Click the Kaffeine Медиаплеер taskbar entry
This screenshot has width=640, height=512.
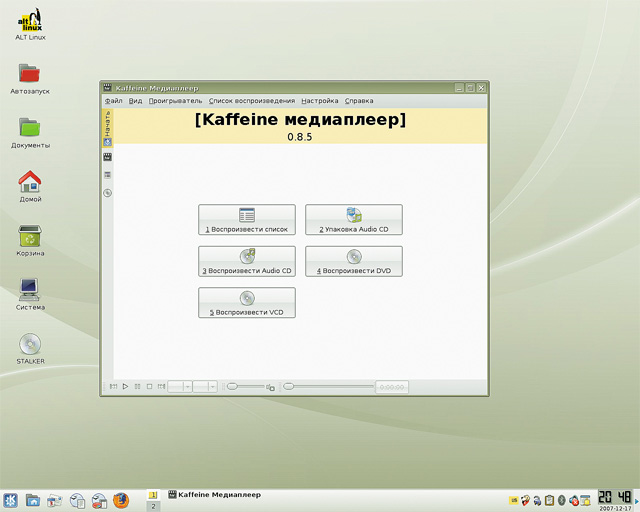[x=214, y=495]
